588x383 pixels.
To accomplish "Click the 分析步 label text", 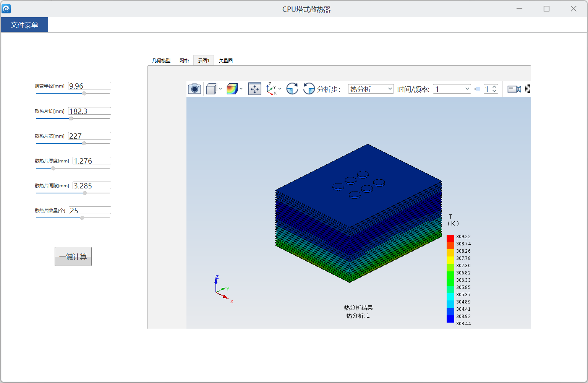I will point(329,89).
